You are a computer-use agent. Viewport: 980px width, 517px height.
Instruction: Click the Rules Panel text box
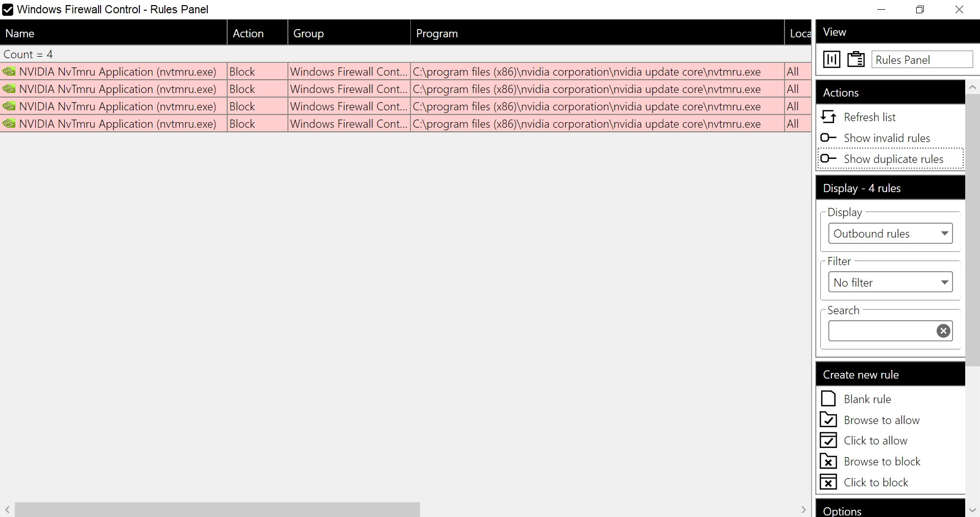922,59
